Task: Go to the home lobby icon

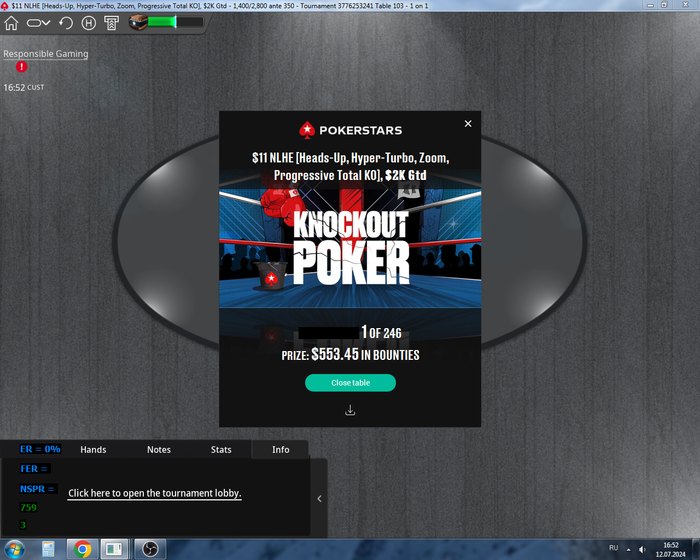Action: [x=12, y=23]
